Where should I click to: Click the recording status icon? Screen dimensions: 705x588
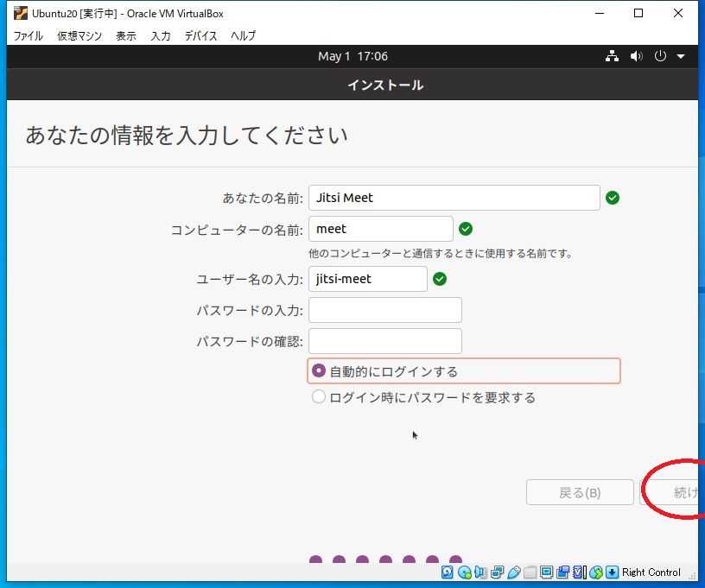point(562,572)
